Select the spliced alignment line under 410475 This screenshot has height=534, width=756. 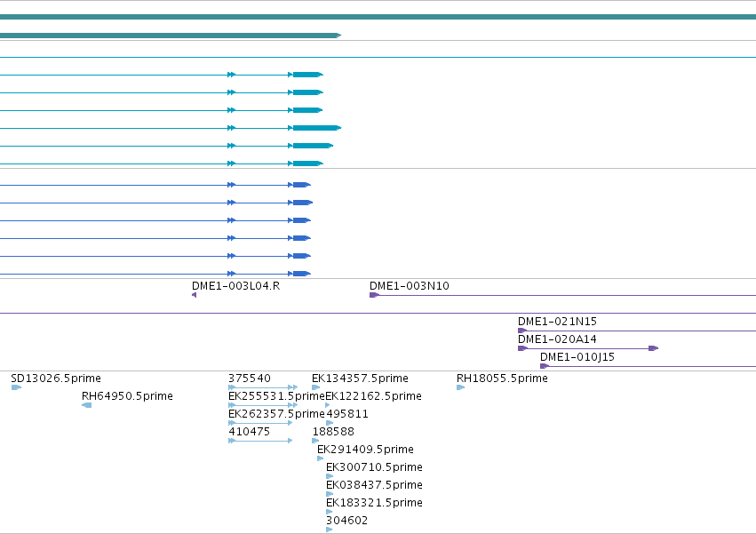pyautogui.click(x=260, y=441)
